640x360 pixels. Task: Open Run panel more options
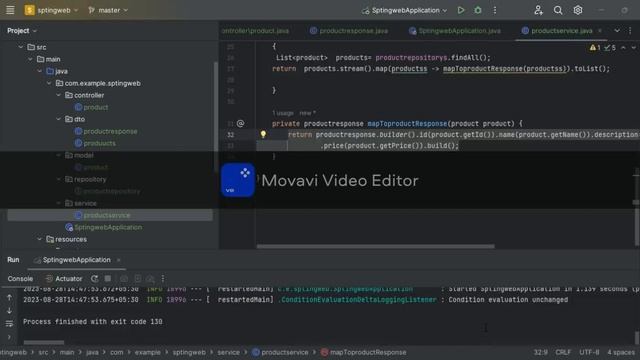(x=163, y=278)
